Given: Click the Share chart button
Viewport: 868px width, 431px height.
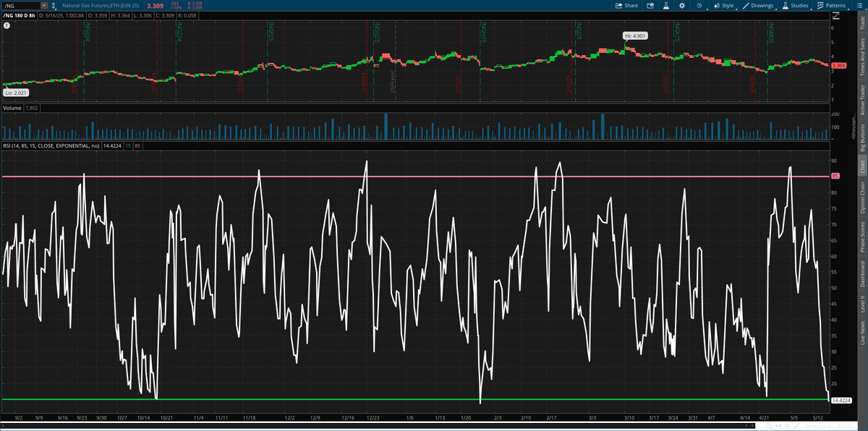Looking at the screenshot, I should click(x=626, y=5).
